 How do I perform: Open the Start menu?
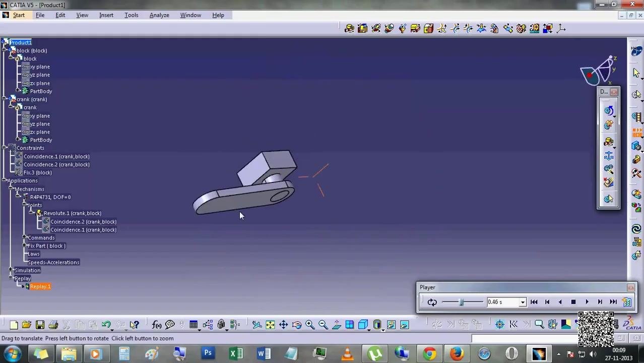pyautogui.click(x=19, y=15)
